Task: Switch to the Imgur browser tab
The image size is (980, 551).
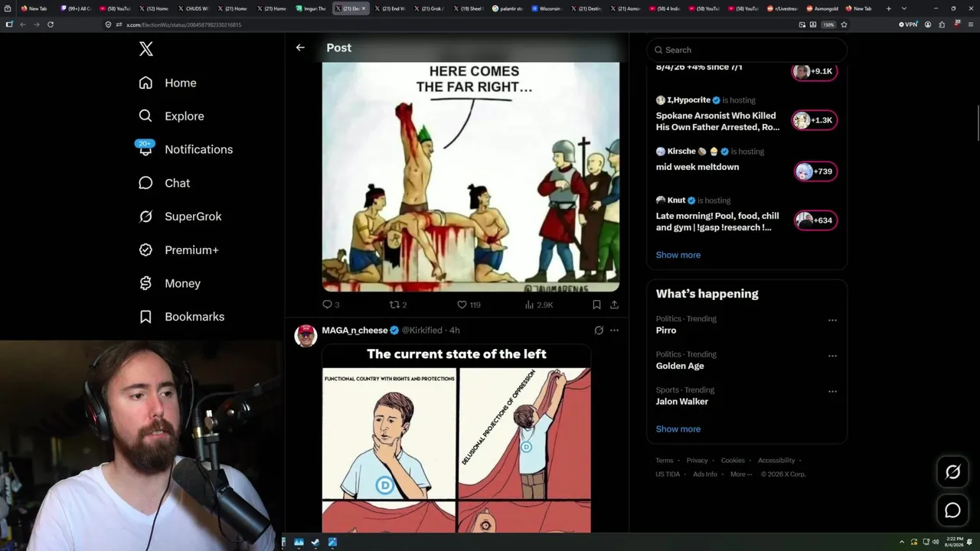Action: click(312, 8)
